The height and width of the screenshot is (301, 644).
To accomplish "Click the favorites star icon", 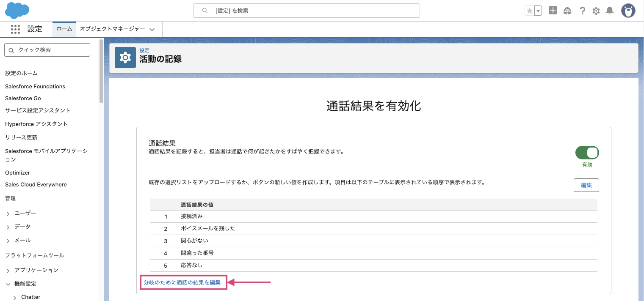I will point(529,11).
